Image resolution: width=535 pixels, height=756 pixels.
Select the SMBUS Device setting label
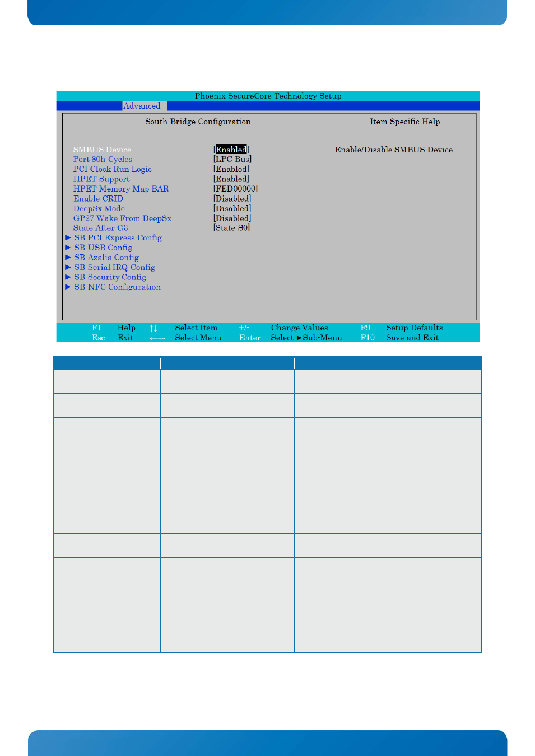point(103,150)
